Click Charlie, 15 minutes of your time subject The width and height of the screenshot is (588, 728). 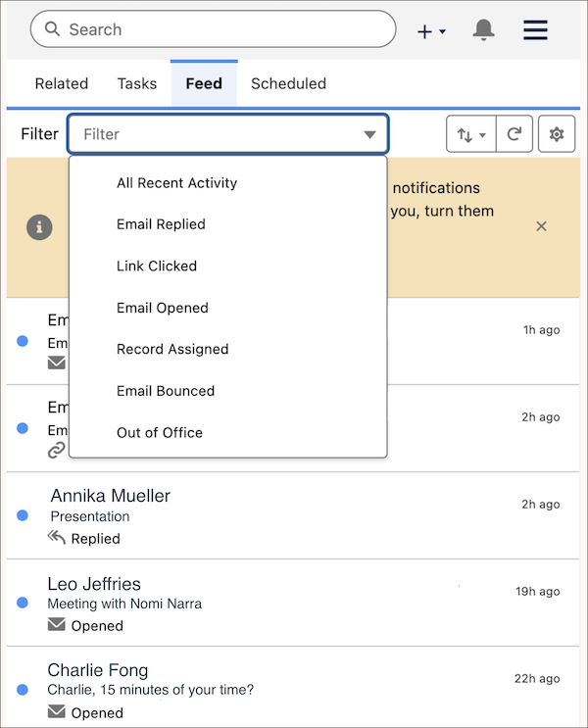click(151, 690)
